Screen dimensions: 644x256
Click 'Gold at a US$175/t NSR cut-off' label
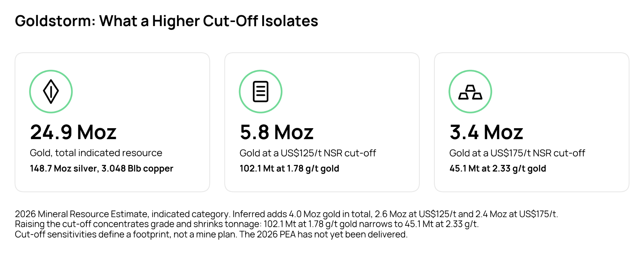(517, 153)
